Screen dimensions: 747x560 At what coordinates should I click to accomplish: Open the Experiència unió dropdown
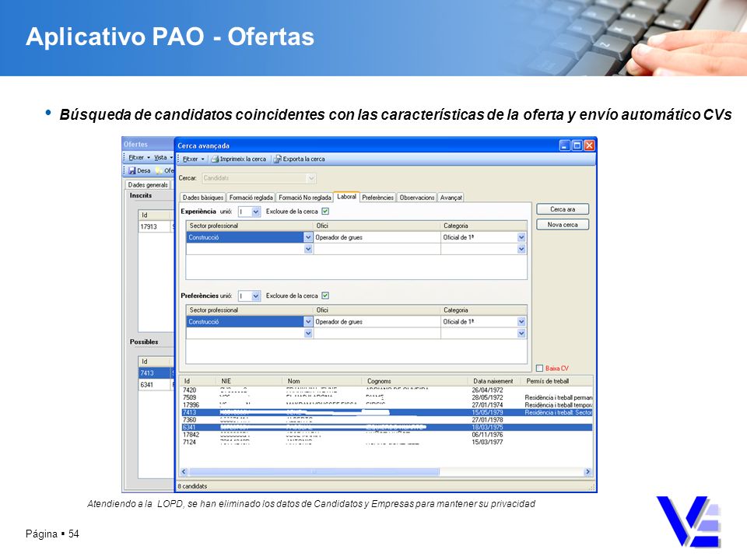tap(256, 212)
